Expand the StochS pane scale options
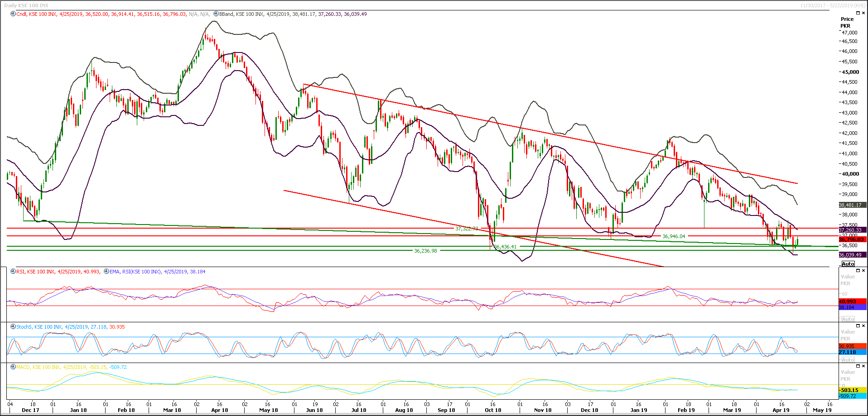The height and width of the screenshot is (416, 868). point(848,359)
